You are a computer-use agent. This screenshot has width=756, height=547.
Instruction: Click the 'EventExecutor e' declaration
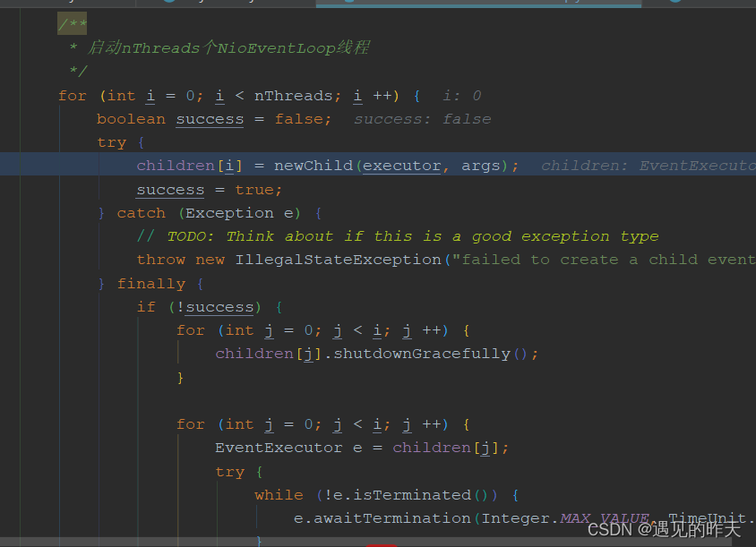pyautogui.click(x=288, y=448)
